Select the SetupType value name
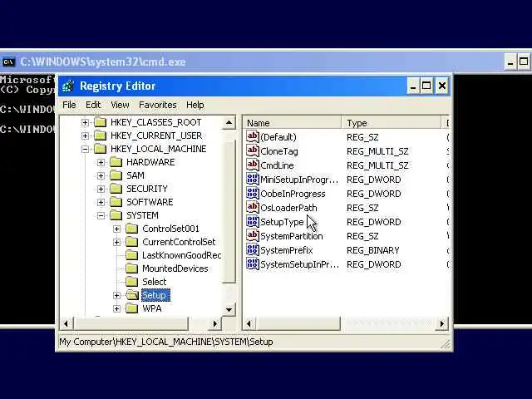Image resolution: width=532 pixels, height=399 pixels. tap(282, 222)
